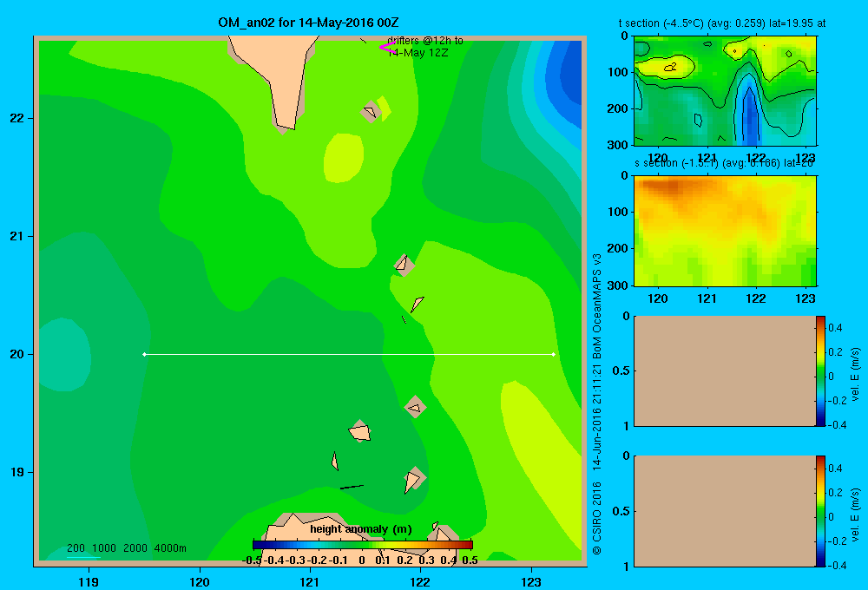This screenshot has height=590, width=868.
Task: Click the right endpoint of the white section line
Action: pyautogui.click(x=554, y=354)
